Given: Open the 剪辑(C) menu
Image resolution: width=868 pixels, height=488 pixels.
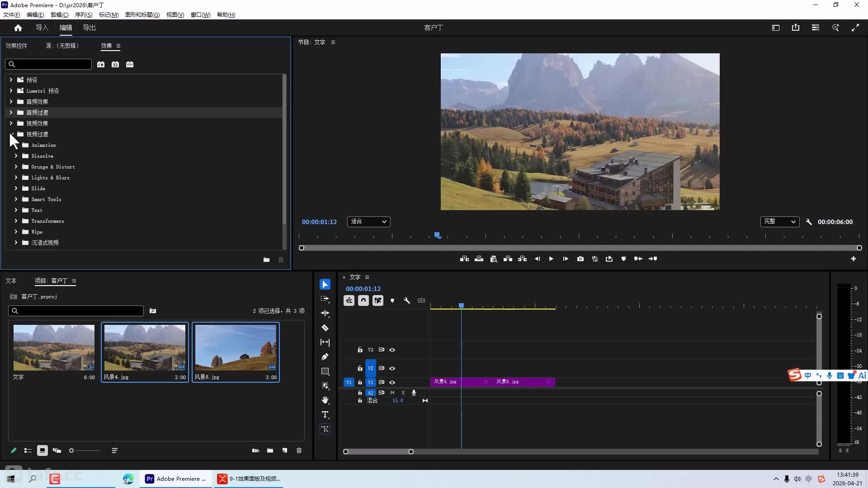Looking at the screenshot, I should point(59,14).
